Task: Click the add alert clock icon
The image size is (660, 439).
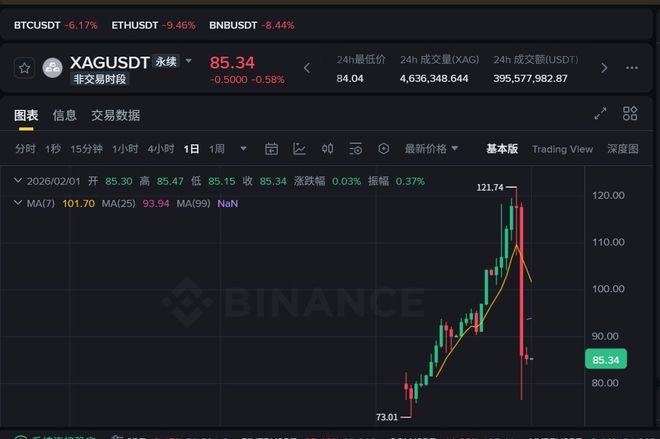Action: coord(355,149)
